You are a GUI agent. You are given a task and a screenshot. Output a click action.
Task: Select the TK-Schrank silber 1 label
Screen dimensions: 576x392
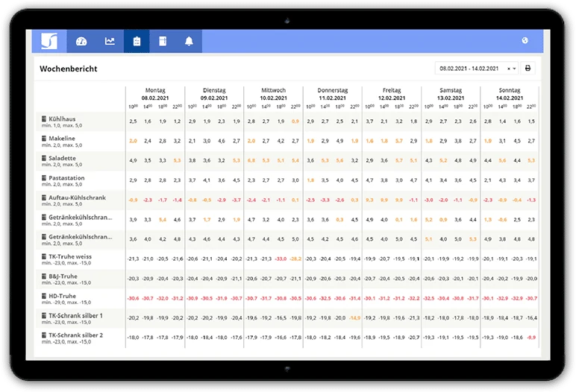point(75,316)
